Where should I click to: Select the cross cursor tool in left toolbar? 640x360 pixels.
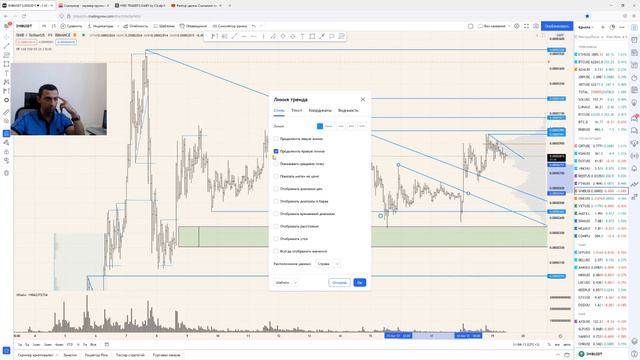point(6,37)
